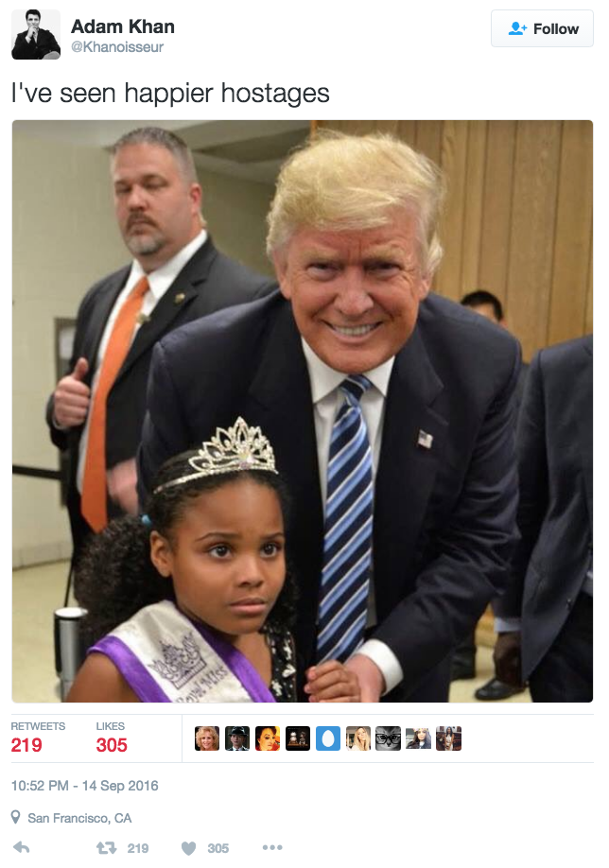Click the blue egg default avatar

[328, 738]
